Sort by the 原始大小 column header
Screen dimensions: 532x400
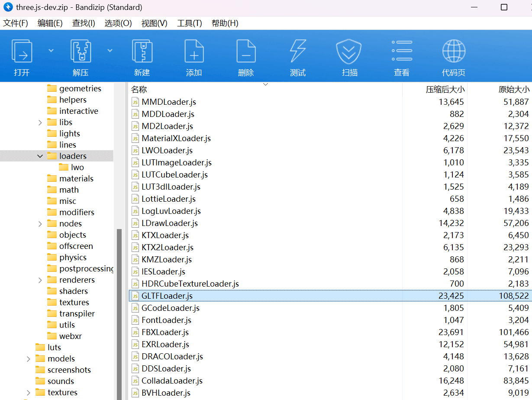(x=514, y=90)
